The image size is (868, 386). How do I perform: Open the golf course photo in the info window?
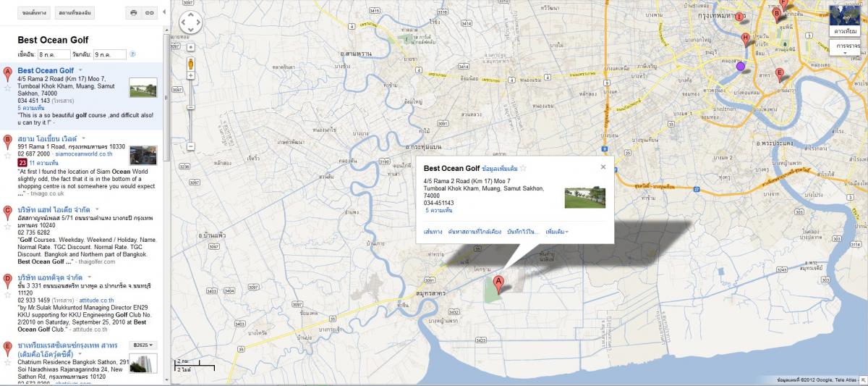pos(584,198)
